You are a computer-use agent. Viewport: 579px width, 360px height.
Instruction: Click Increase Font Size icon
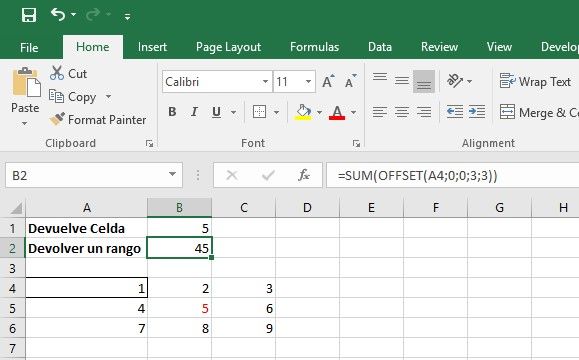click(x=328, y=81)
